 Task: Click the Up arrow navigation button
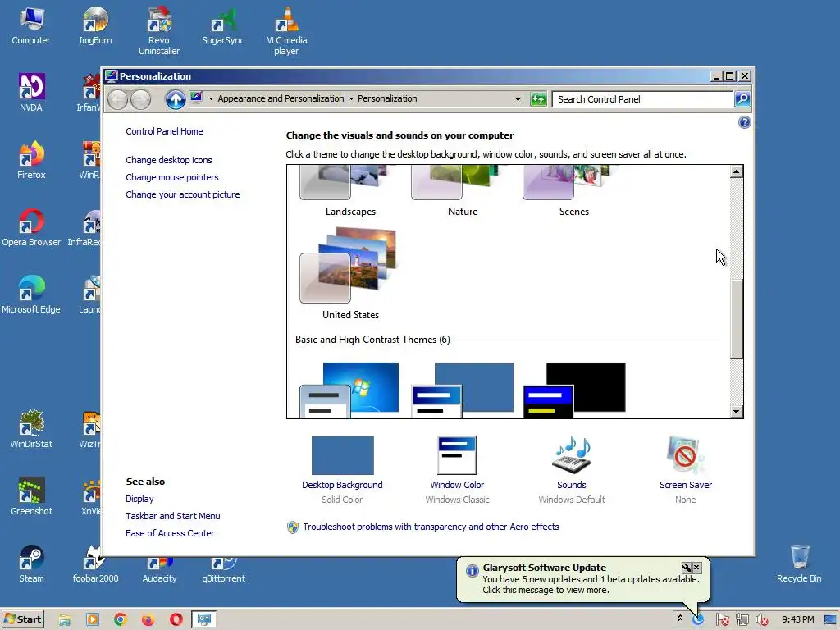point(176,99)
